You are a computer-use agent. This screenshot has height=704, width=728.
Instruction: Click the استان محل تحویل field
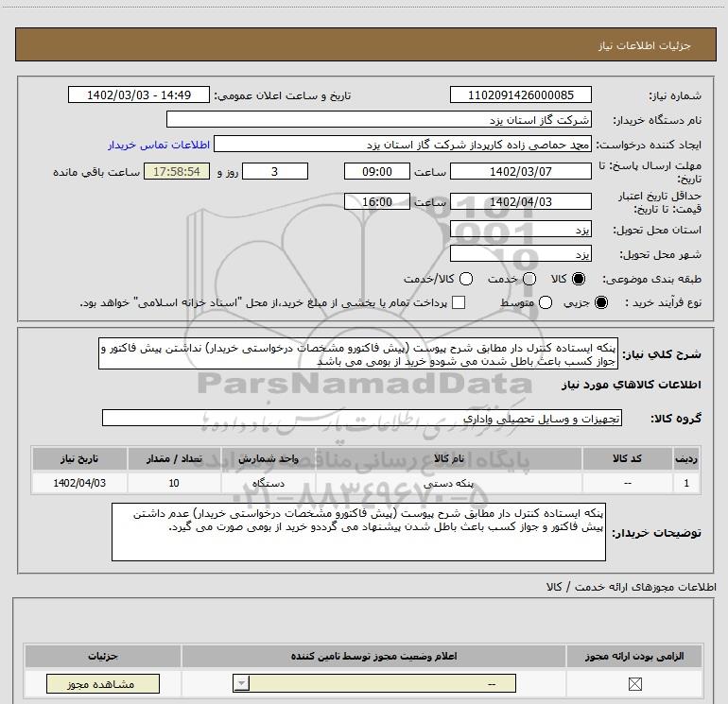coord(520,230)
